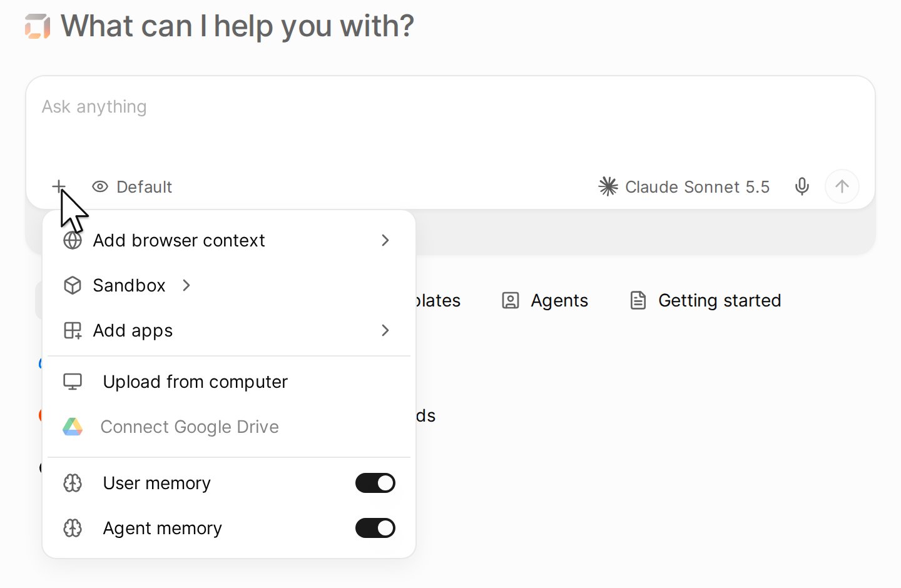Expand the Sandbox submenu chevron
901x588 pixels.
point(186,285)
